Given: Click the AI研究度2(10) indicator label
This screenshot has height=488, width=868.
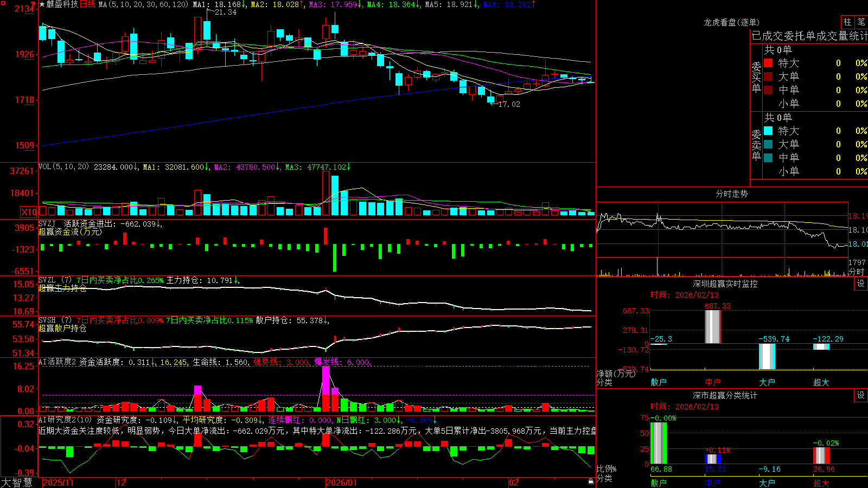Looking at the screenshot, I should point(65,420).
